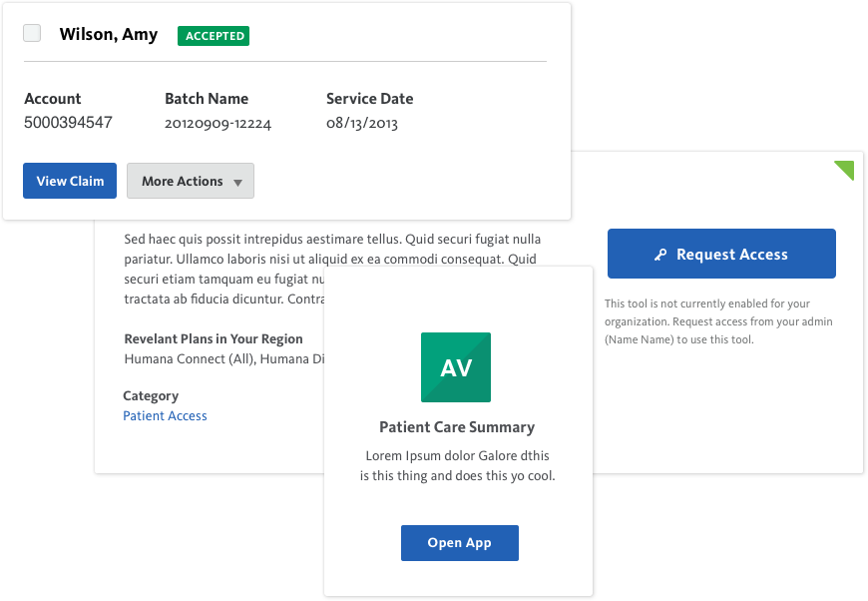Open the More Actions dropdown
868x601 pixels.
click(x=191, y=181)
